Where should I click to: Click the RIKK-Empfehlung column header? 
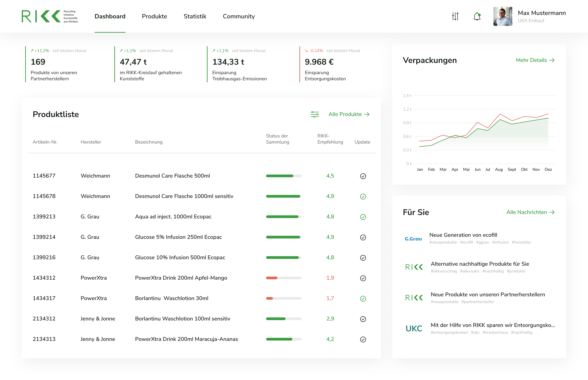[x=330, y=139]
